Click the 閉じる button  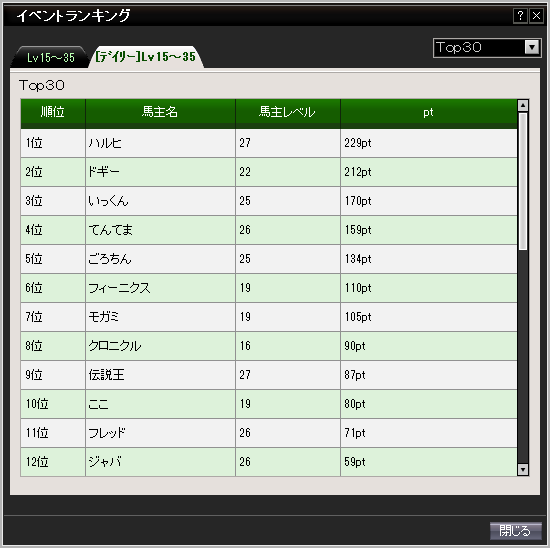pyautogui.click(x=515, y=530)
